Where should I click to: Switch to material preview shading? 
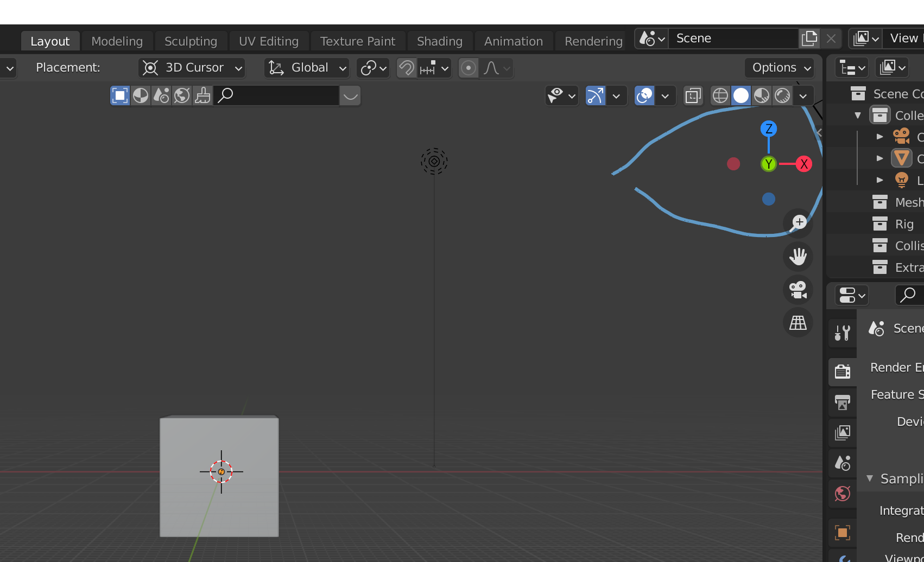[x=762, y=96]
